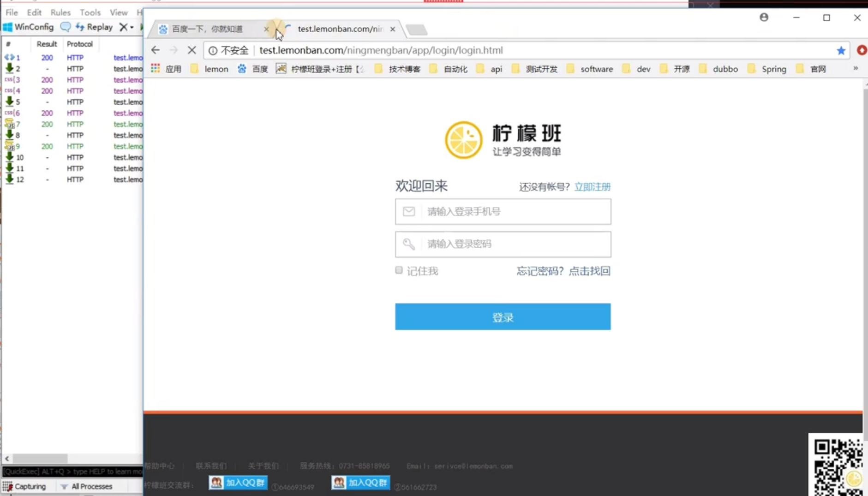The image size is (868, 496).
Task: Open the Fiddler Tools menu
Action: click(x=90, y=12)
